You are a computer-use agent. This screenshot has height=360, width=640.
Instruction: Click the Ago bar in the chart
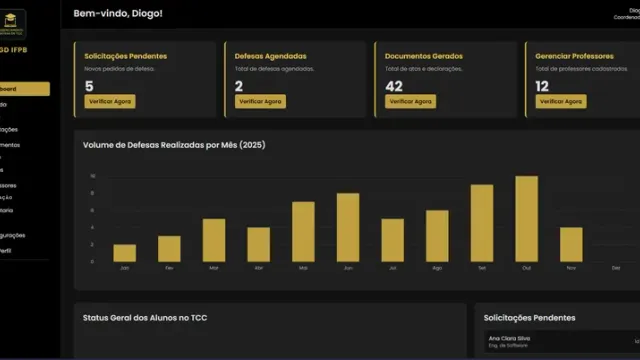pyautogui.click(x=437, y=236)
